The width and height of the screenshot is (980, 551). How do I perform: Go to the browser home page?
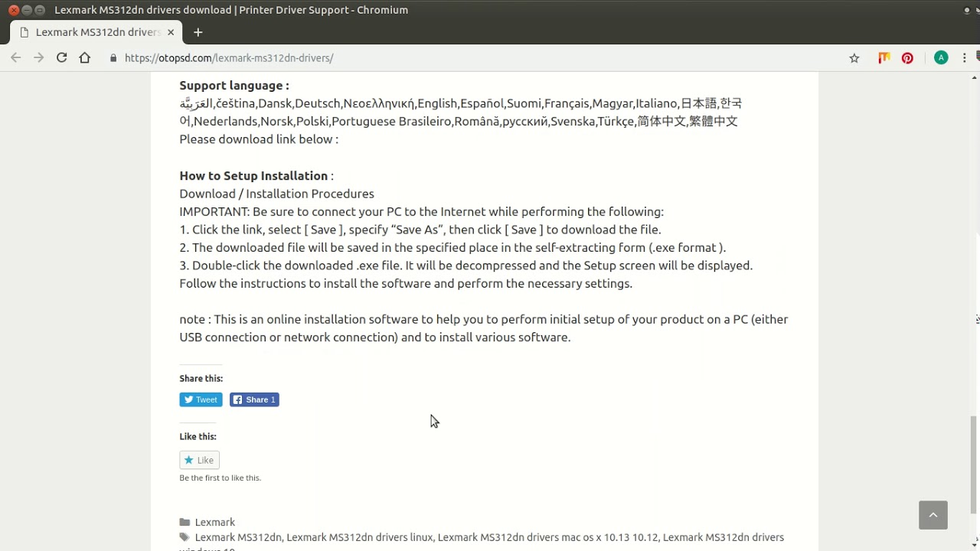(x=85, y=58)
